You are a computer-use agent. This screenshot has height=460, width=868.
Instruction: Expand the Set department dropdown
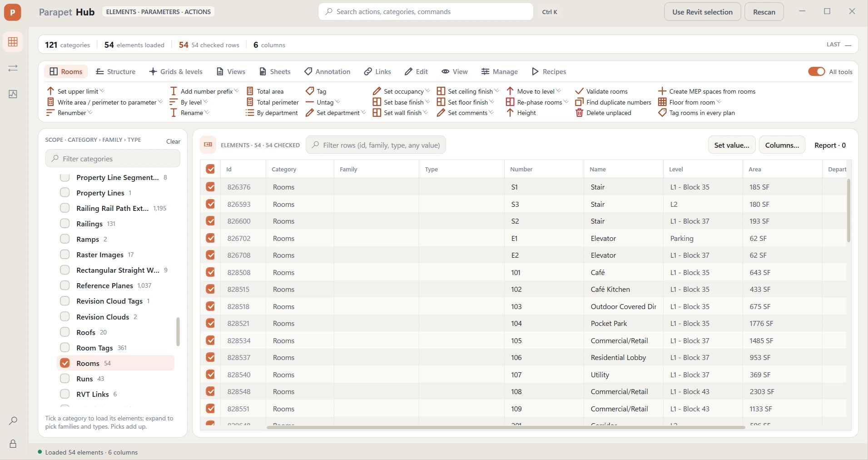pos(364,112)
